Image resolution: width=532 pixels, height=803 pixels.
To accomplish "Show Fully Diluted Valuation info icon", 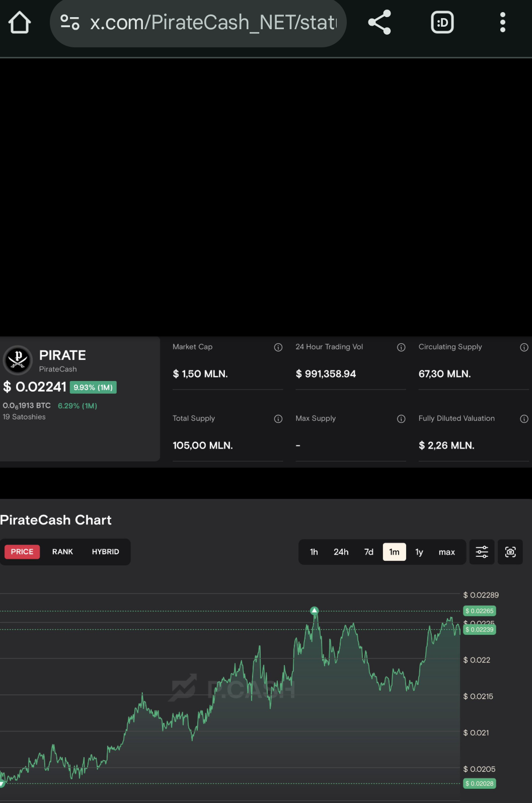I will [x=524, y=419].
